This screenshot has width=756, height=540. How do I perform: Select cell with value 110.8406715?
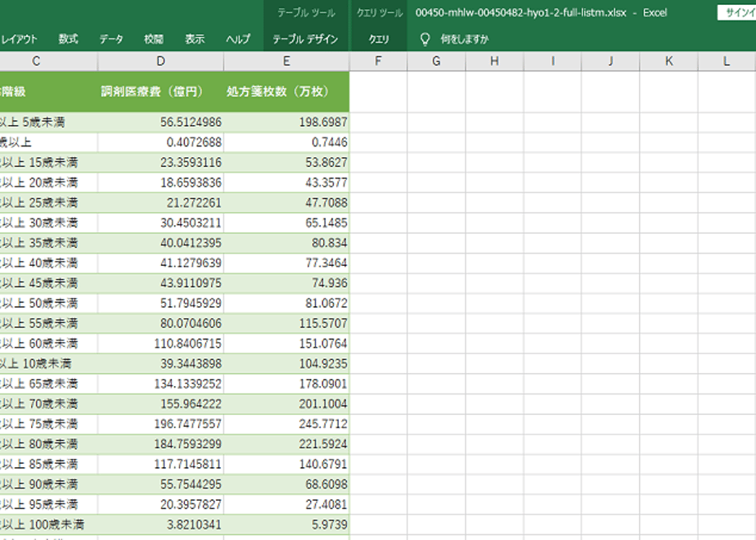[x=160, y=344]
